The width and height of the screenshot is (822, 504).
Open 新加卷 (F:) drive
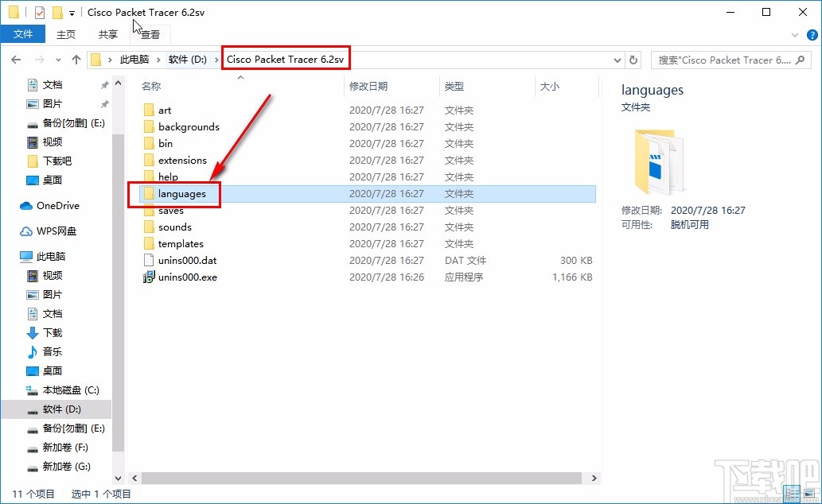(57, 448)
